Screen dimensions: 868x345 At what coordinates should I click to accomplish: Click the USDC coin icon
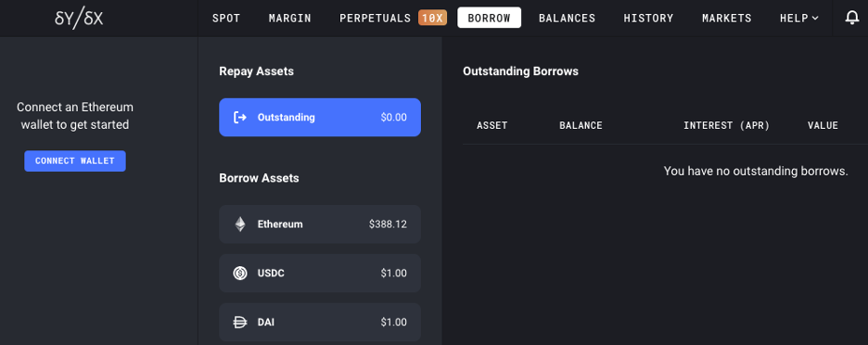[239, 273]
